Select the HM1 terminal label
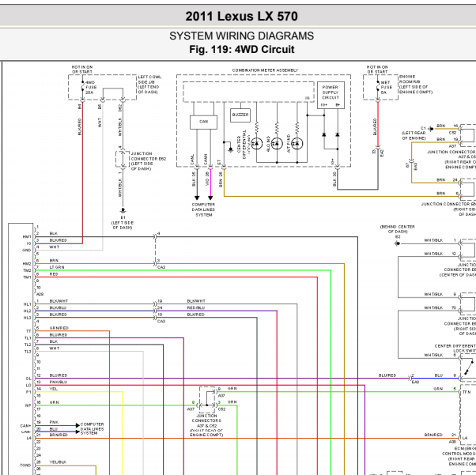The width and height of the screenshot is (476, 475). 27,237
